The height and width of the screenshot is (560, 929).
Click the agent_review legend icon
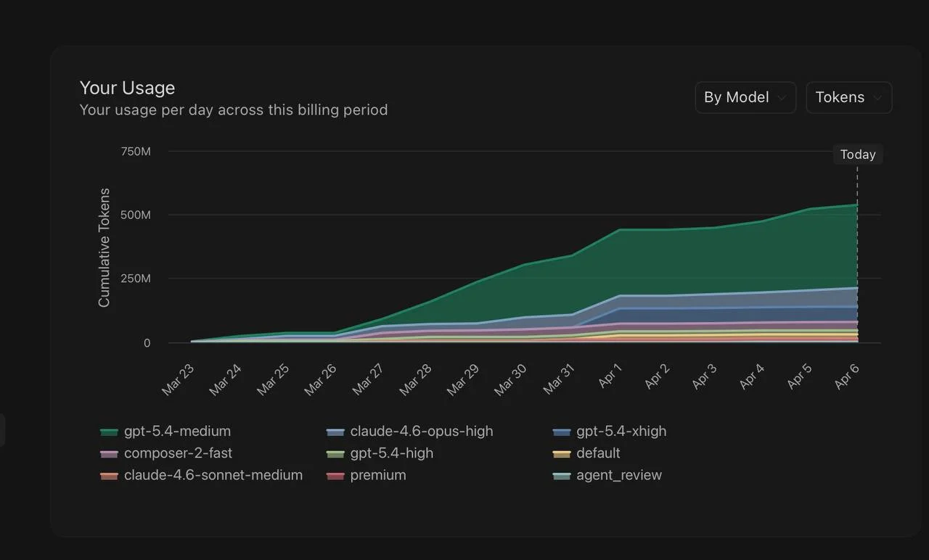point(561,476)
